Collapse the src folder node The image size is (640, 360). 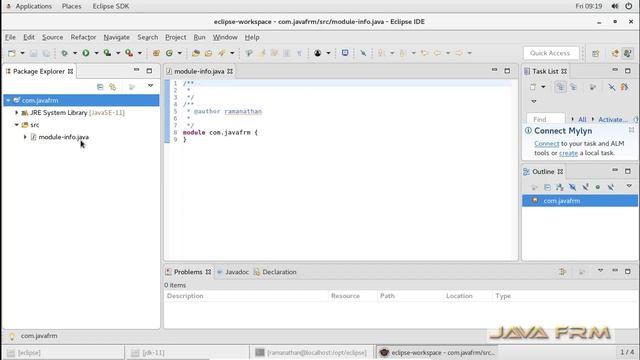coord(17,124)
